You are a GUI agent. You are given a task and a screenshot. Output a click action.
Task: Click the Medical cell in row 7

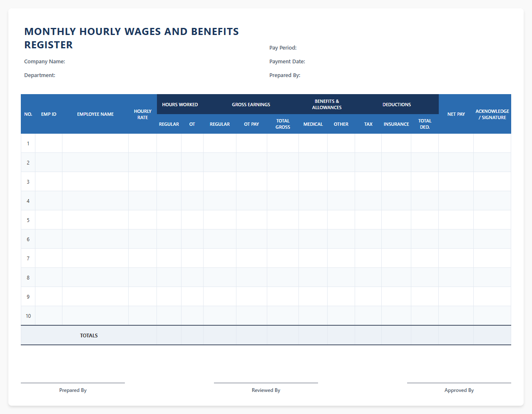(x=313, y=258)
